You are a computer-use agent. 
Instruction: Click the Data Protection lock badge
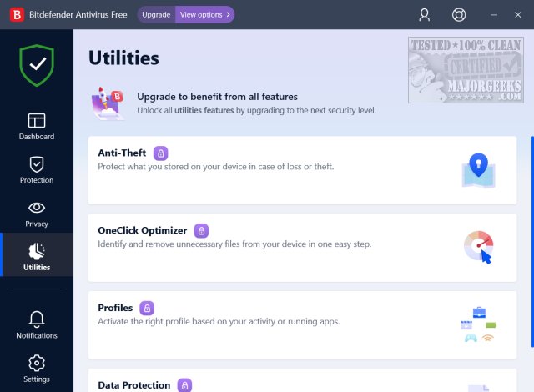[184, 384]
